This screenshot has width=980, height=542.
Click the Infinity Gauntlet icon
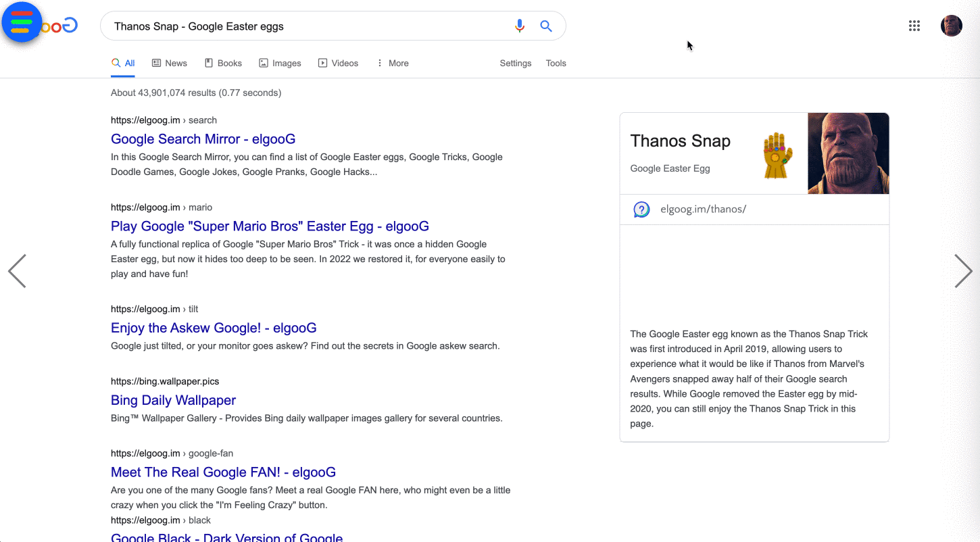[777, 156]
